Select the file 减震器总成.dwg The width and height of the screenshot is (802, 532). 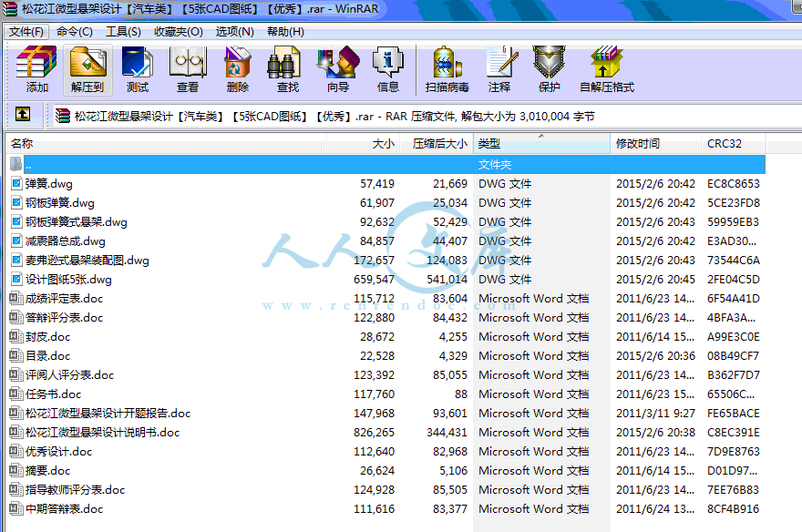click(x=66, y=240)
